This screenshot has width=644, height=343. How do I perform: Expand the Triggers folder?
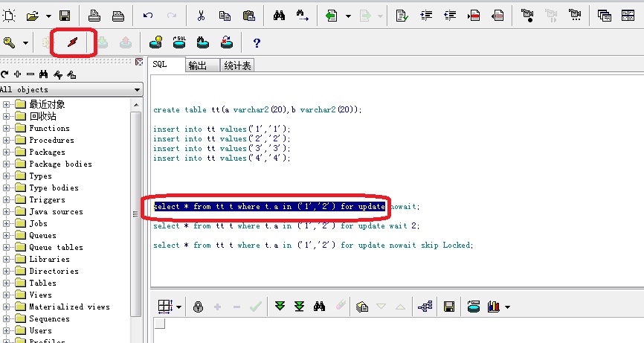point(6,199)
